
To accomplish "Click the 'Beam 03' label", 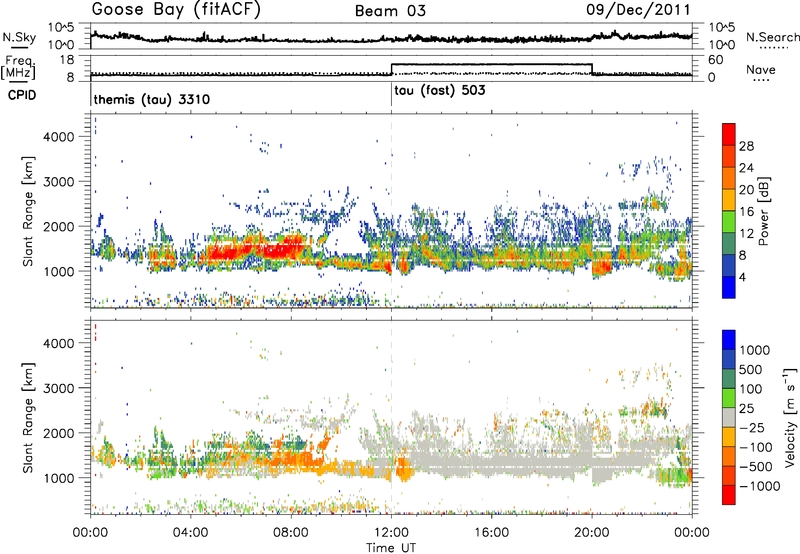I will [390, 11].
